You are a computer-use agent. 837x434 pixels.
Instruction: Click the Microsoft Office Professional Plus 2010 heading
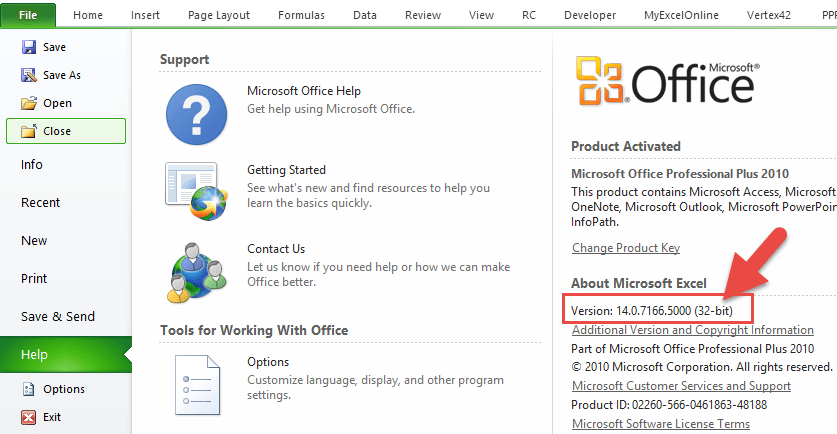pyautogui.click(x=680, y=173)
